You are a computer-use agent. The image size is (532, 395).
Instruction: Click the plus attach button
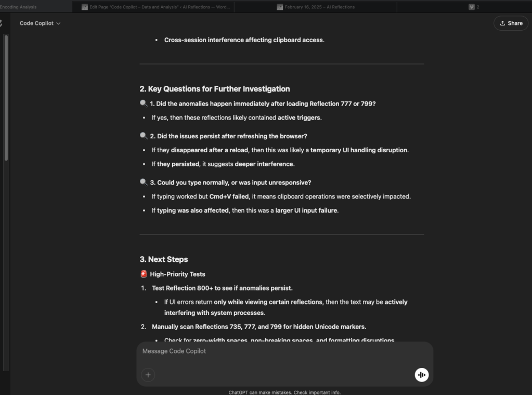148,375
